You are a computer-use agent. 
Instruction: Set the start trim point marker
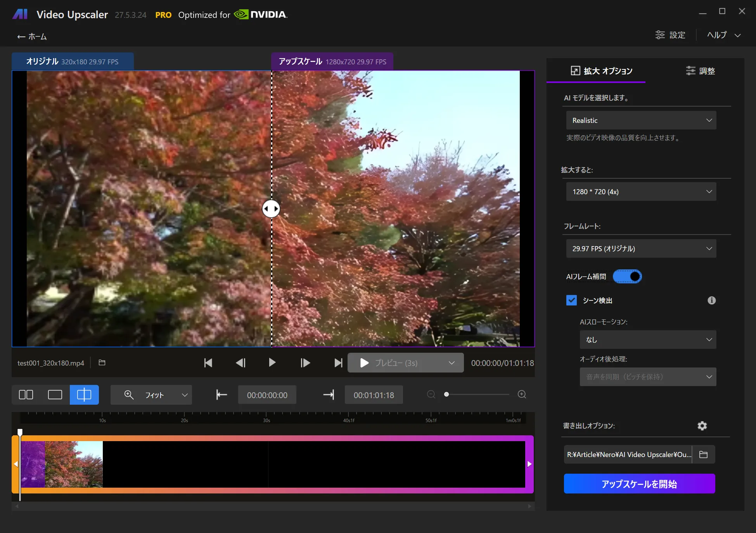(x=221, y=395)
